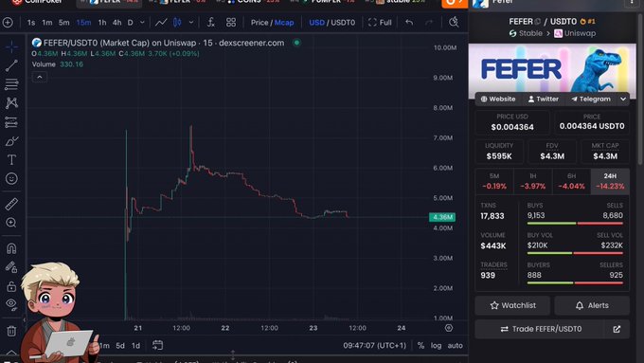644x363 pixels.
Task: Collapse the indicator legend chevron
Action: click(40, 78)
